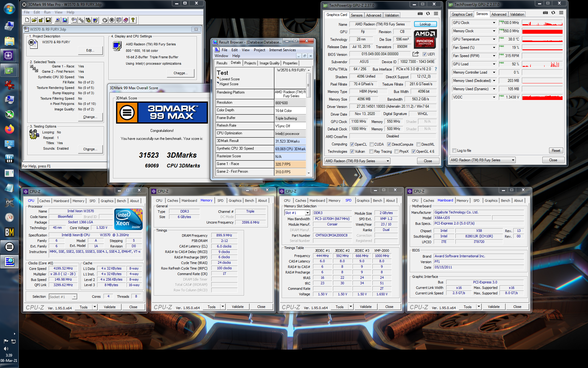This screenshot has width=588, height=368.
Task: Open Fan Speed (RPM) sensor dropdown
Action: pos(494,56)
